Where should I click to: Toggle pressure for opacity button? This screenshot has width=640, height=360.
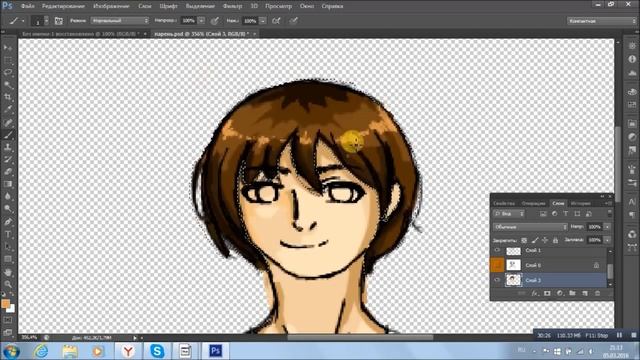coord(215,21)
